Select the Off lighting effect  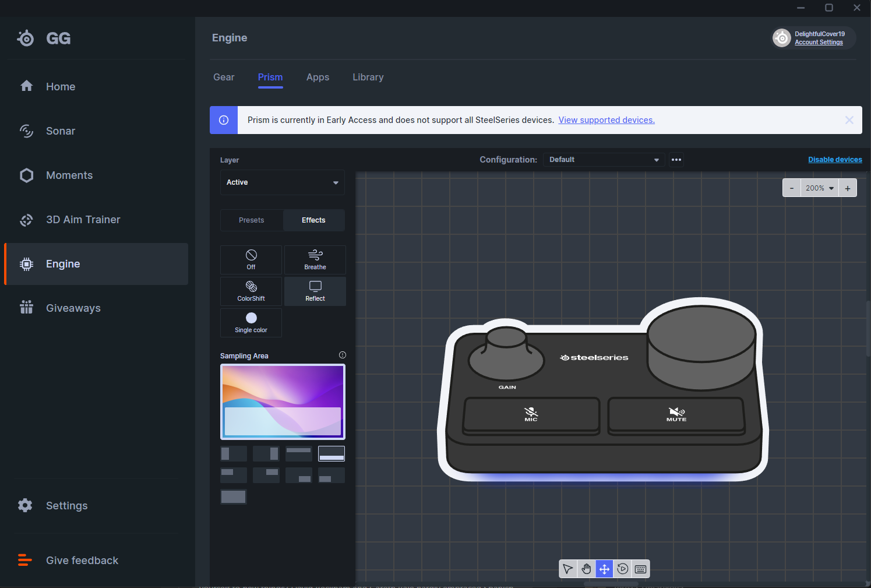click(x=251, y=260)
